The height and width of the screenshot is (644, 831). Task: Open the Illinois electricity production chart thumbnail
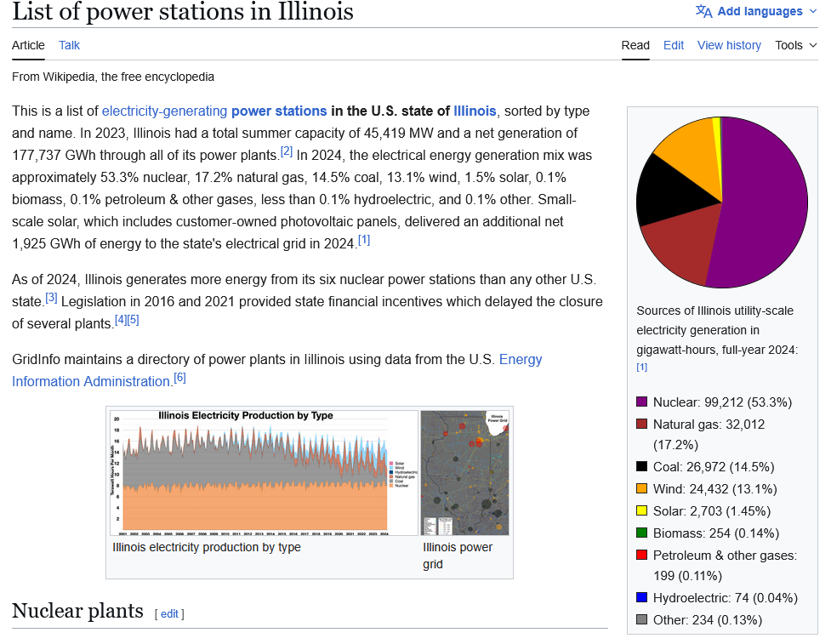(x=264, y=473)
